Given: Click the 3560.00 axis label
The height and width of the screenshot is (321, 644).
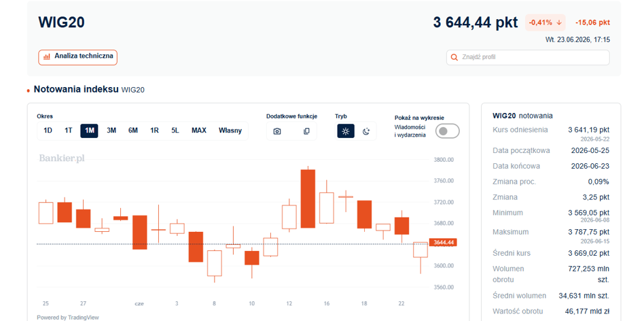Looking at the screenshot, I should pos(444,287).
